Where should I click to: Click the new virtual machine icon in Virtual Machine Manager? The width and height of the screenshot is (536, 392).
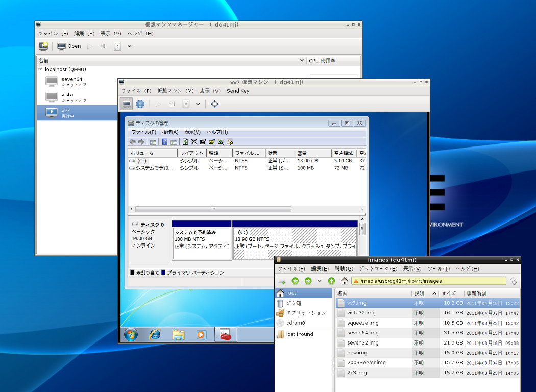tap(43, 46)
